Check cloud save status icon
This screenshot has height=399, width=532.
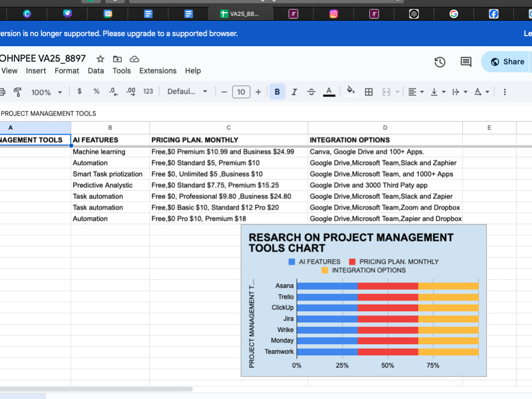(135, 59)
